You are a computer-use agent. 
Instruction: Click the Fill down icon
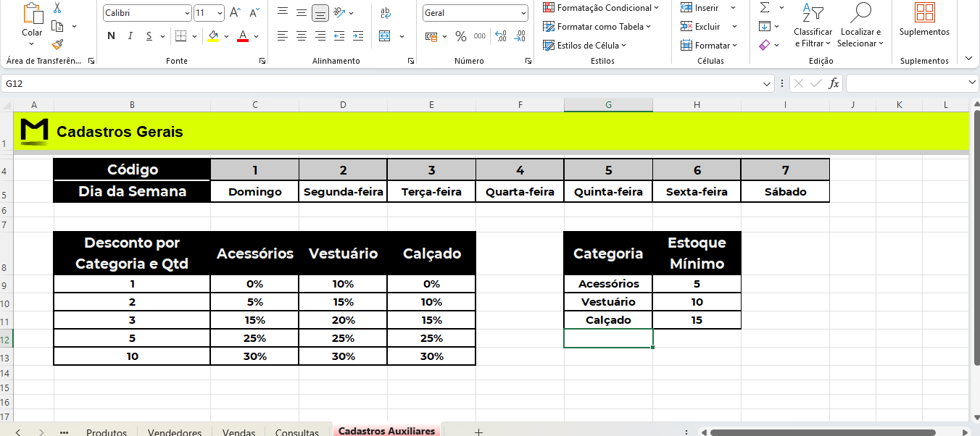coord(765,26)
